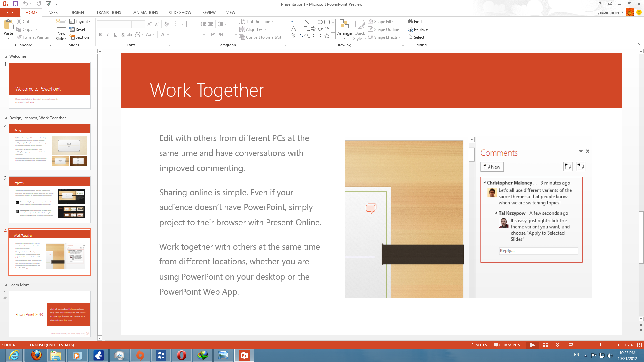
Task: Justify the paragraph text
Action: click(199, 35)
